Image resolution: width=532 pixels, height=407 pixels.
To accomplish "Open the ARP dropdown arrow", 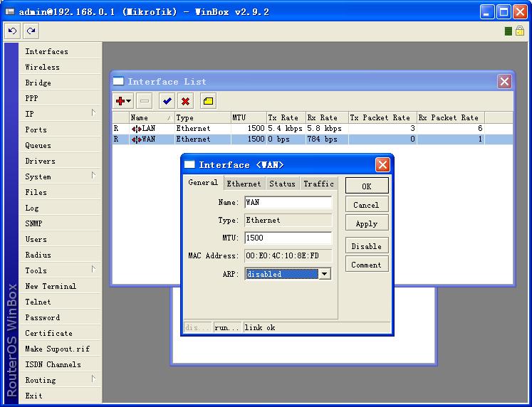I will (324, 274).
